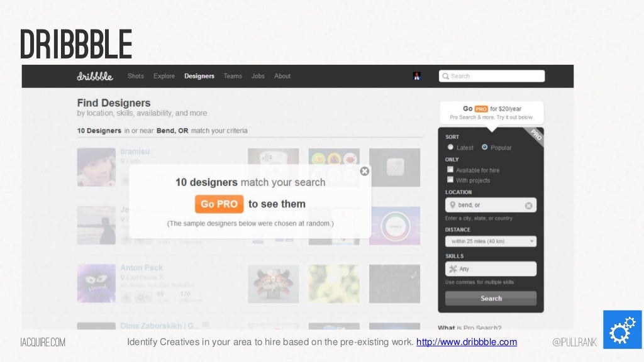Open the Explore menu item
644x362 pixels.
(x=164, y=76)
